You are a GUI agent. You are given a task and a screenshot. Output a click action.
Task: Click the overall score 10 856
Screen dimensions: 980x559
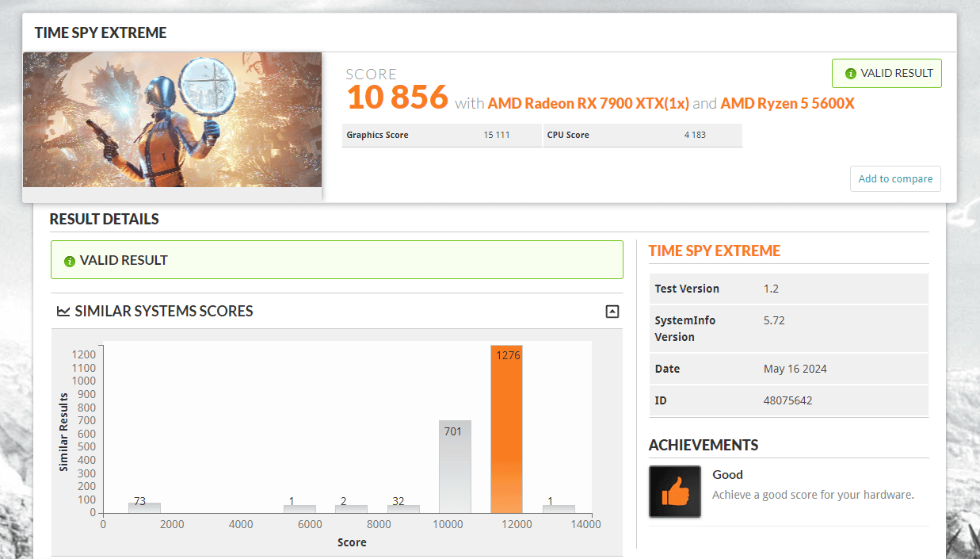[x=398, y=98]
